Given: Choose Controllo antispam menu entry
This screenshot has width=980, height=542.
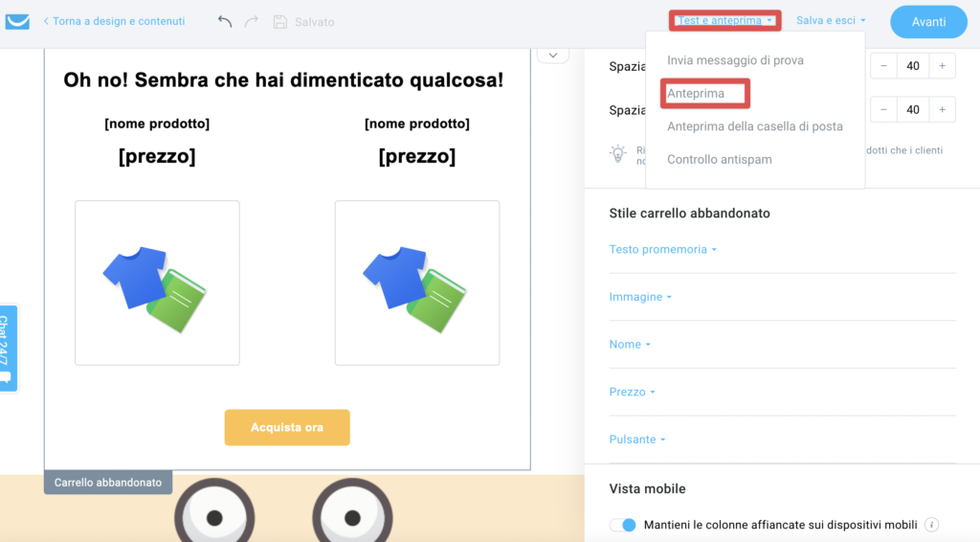Looking at the screenshot, I should 720,159.
